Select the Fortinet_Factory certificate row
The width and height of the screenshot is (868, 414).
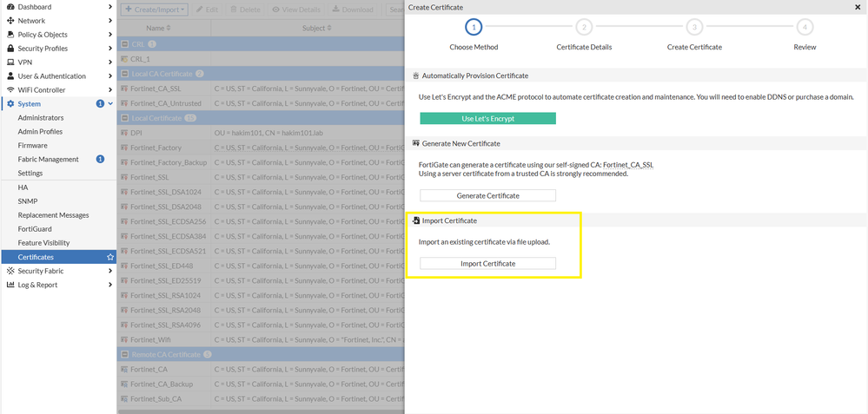261,148
